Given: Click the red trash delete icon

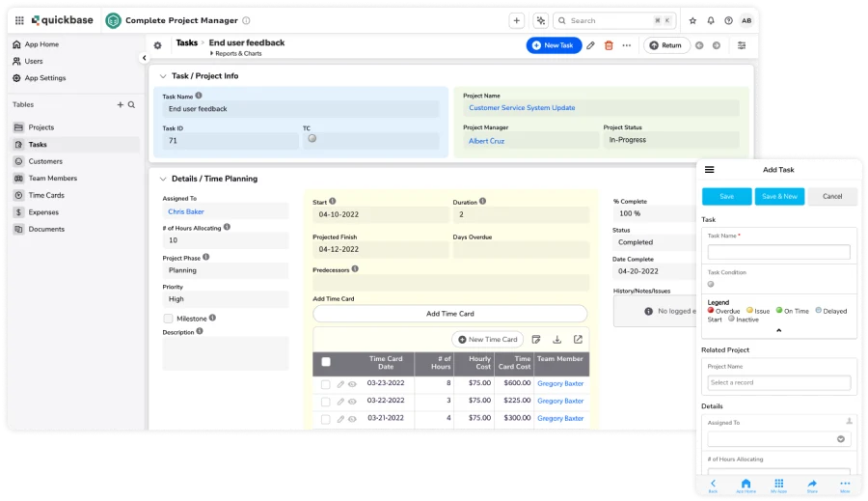Looking at the screenshot, I should pos(609,45).
